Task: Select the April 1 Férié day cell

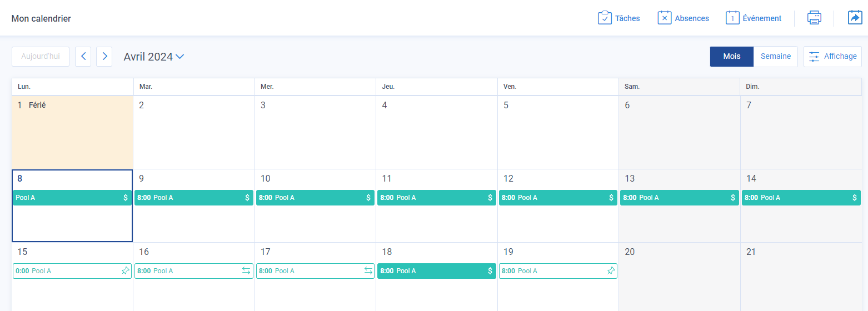Action: (72, 132)
